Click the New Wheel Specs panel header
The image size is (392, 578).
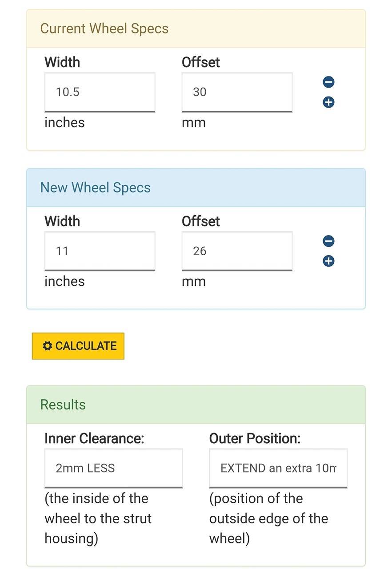[x=196, y=188]
